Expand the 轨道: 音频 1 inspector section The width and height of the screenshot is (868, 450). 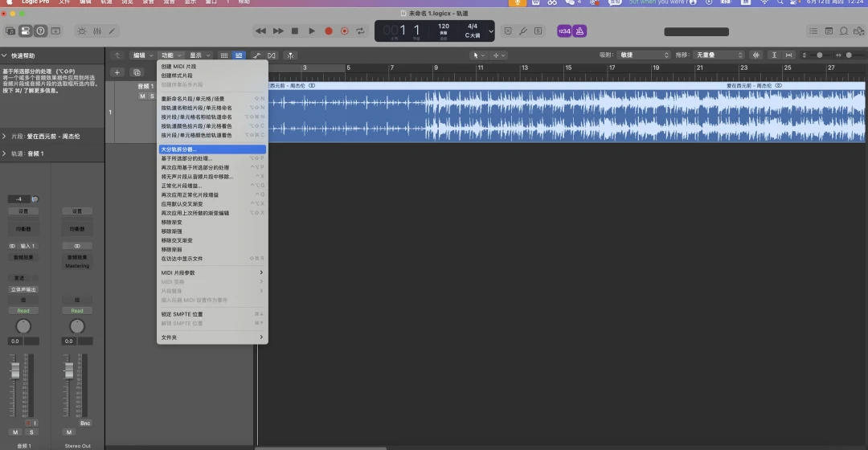point(5,153)
